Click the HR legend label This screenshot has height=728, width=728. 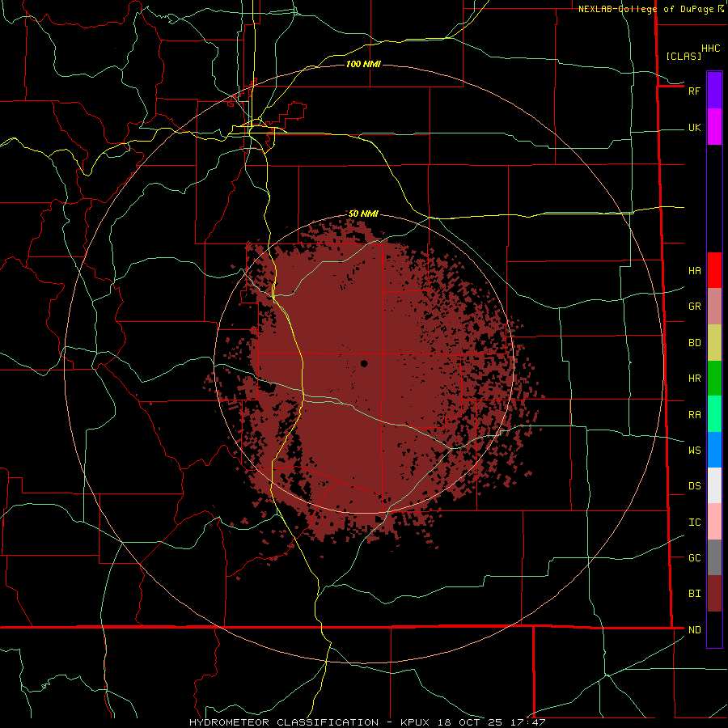(x=694, y=379)
